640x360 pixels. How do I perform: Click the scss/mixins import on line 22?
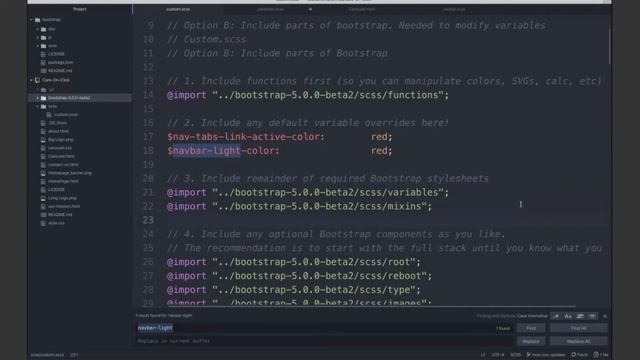[319, 206]
